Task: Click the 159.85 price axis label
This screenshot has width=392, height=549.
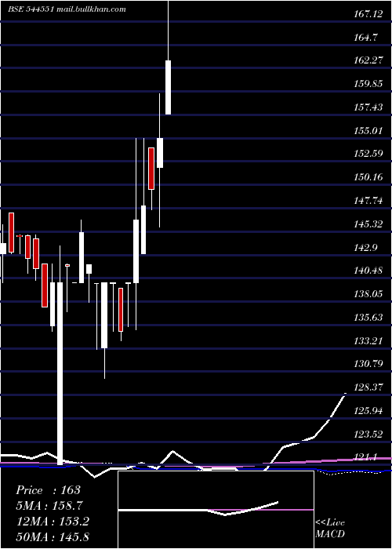Action: coord(368,84)
